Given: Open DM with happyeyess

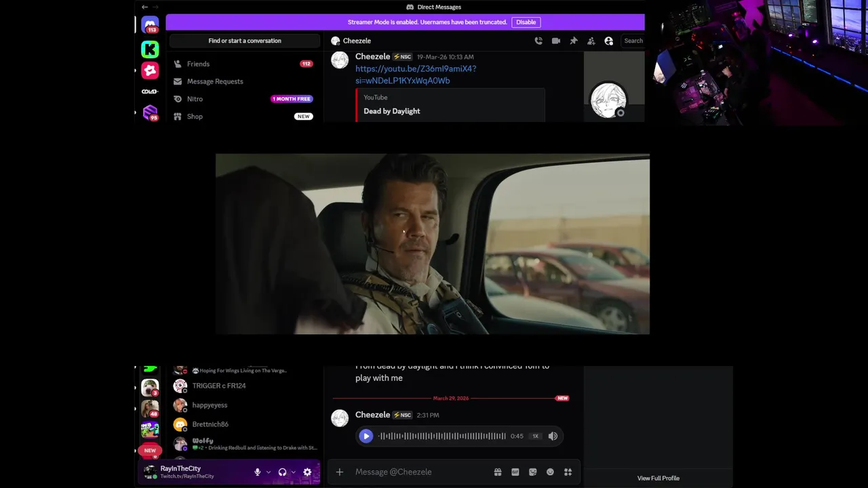Looking at the screenshot, I should [245, 405].
